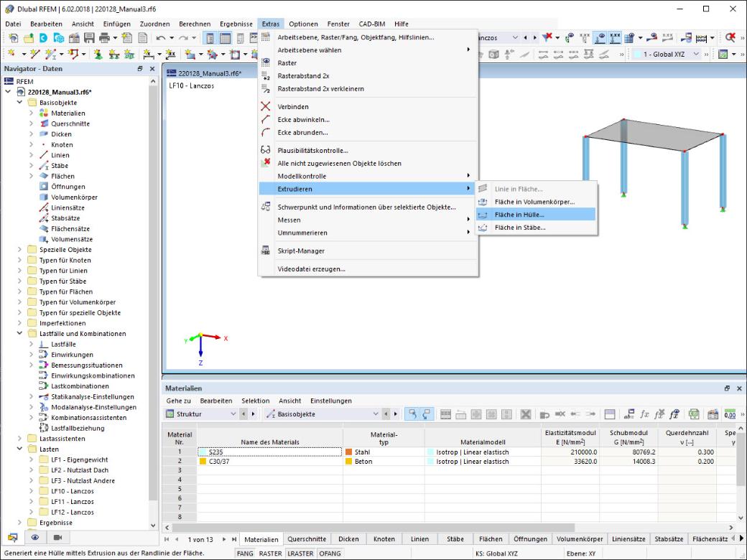The width and height of the screenshot is (747, 560).
Task: Click the Save file floppy disk icon
Action: click(89, 37)
